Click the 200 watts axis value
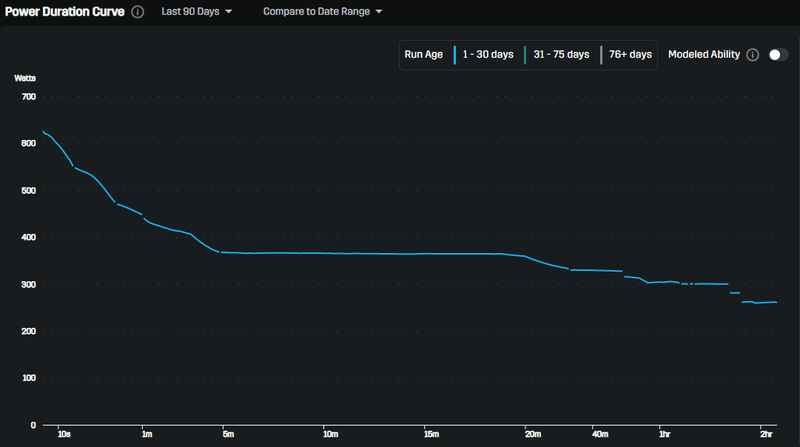The height and width of the screenshot is (447, 800). click(x=29, y=331)
